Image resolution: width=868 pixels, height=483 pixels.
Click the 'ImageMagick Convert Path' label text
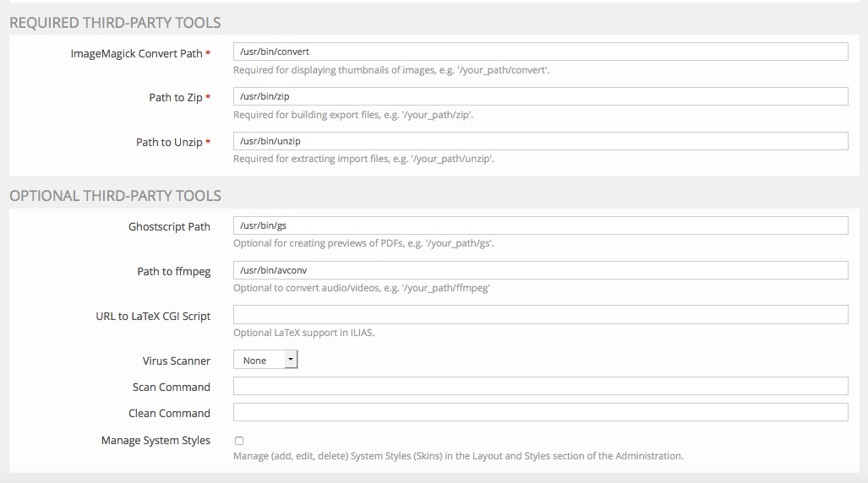click(136, 53)
